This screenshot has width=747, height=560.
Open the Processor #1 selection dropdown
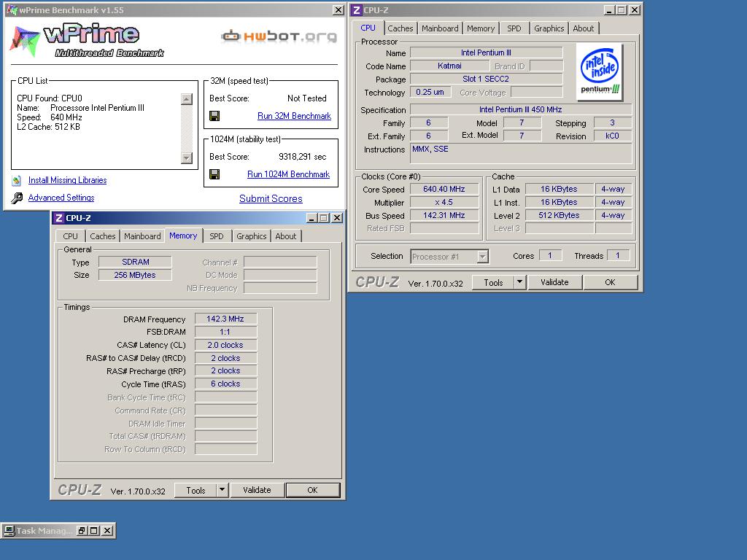click(483, 257)
